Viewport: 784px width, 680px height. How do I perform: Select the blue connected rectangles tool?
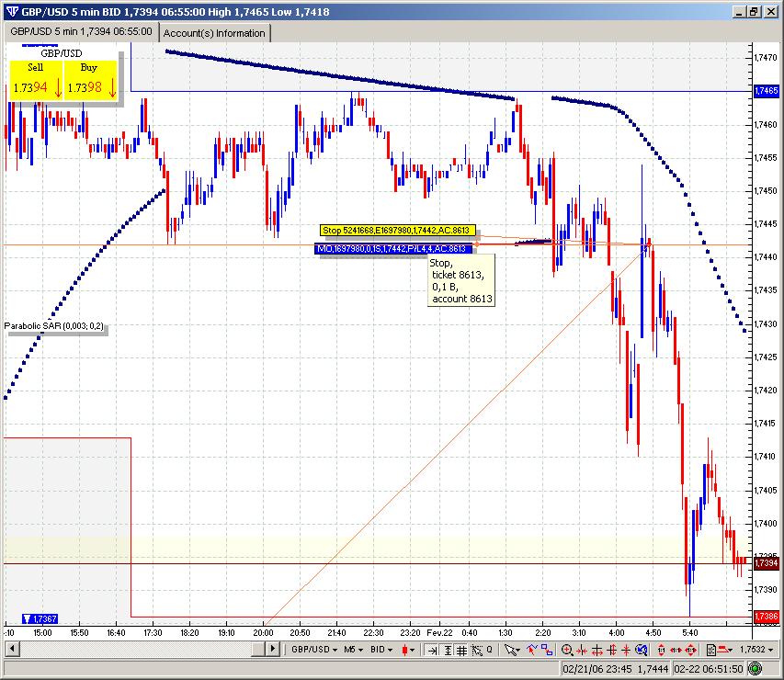[547, 650]
